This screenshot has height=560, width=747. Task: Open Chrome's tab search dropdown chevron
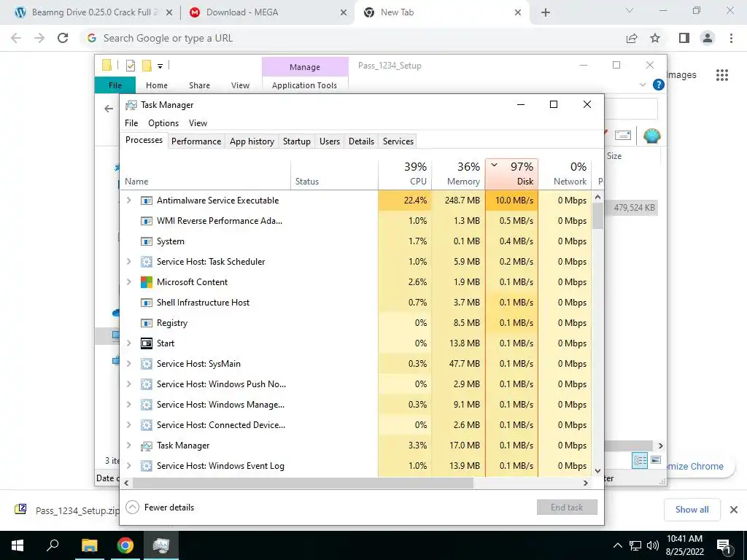click(x=630, y=10)
